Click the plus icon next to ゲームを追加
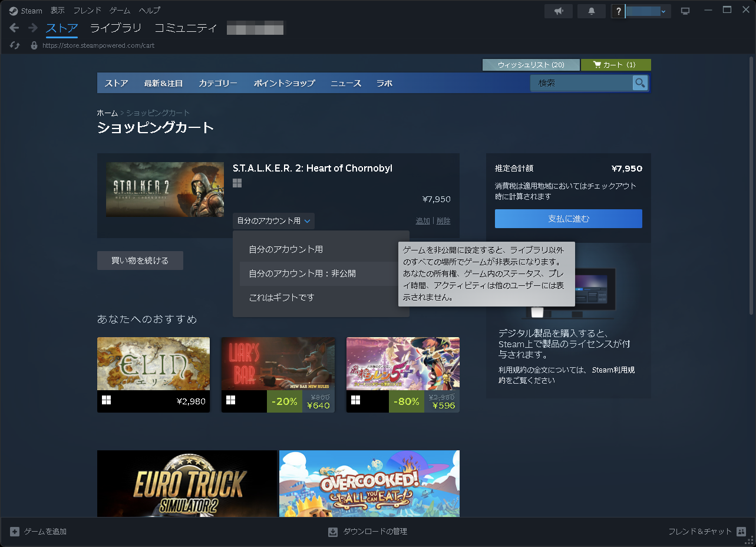This screenshot has height=547, width=756. pyautogui.click(x=16, y=531)
